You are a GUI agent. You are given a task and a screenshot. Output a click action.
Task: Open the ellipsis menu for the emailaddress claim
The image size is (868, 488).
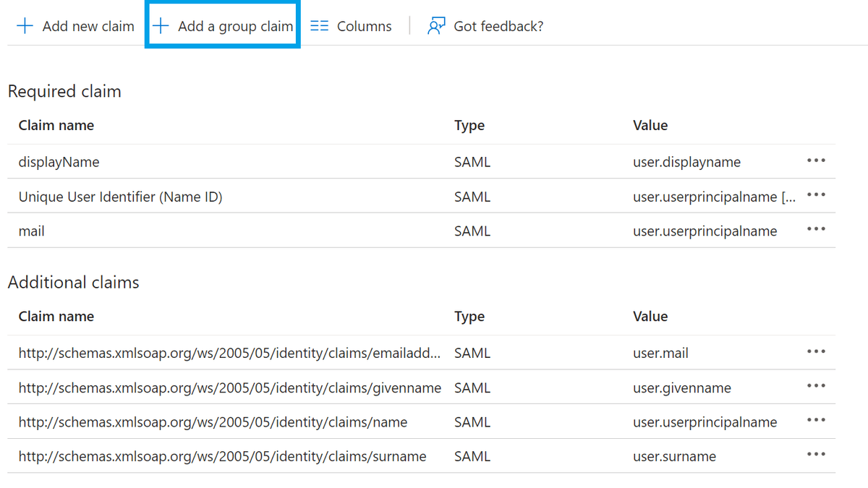click(x=816, y=351)
